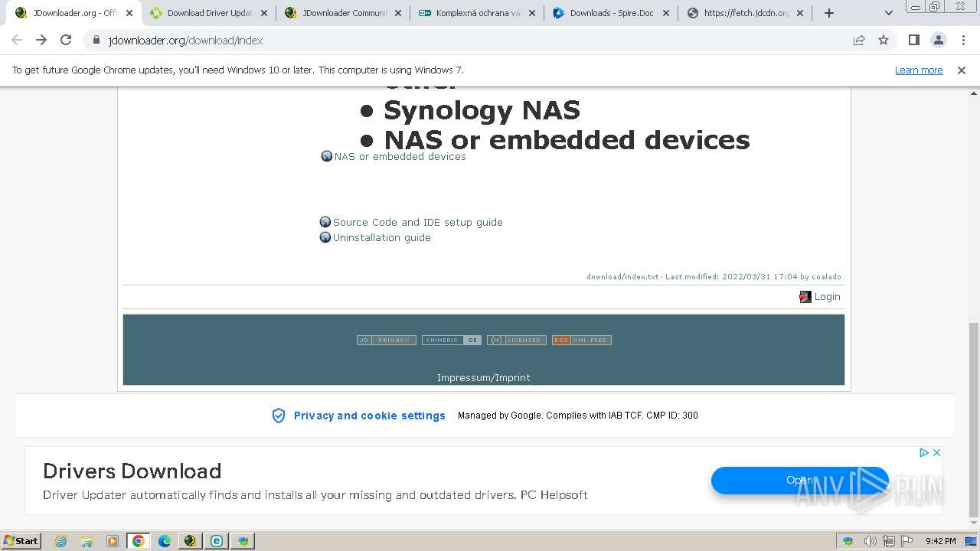This screenshot has height=551, width=980.
Task: Click the Open button in the ad
Action: pyautogui.click(x=799, y=480)
